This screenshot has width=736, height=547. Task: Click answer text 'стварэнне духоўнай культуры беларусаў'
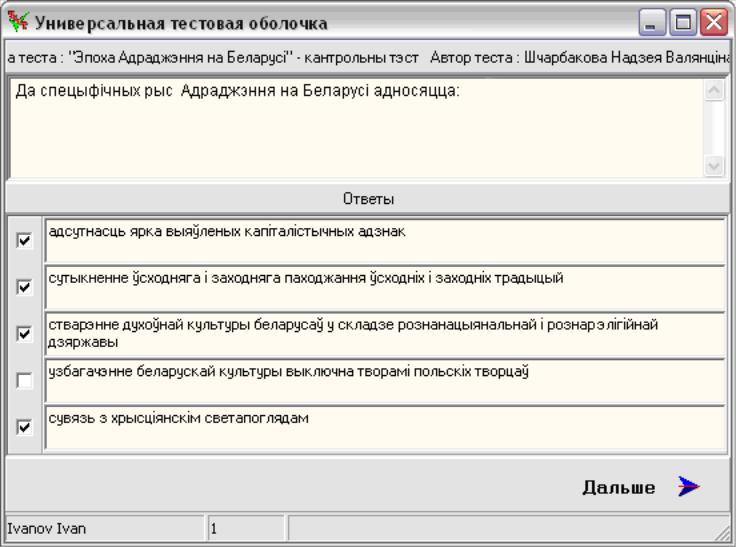pos(186,325)
